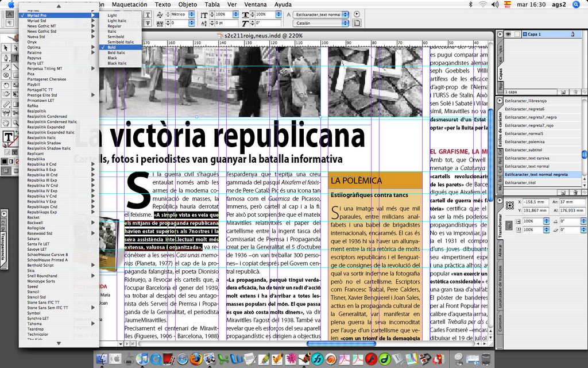Open the vertical scale percentage dropdown
The width and height of the screenshot is (588, 368).
tap(235, 14)
